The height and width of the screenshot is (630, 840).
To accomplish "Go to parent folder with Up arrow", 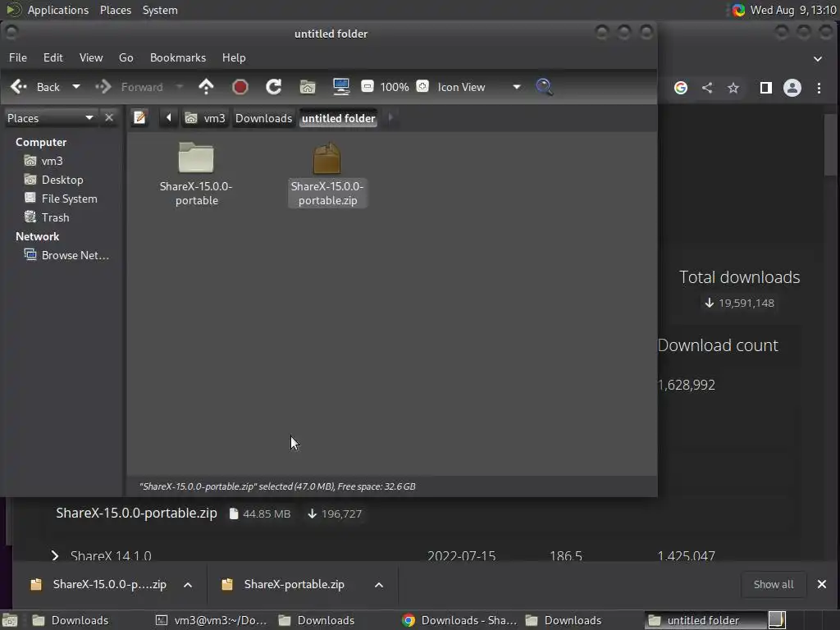I will pyautogui.click(x=206, y=87).
